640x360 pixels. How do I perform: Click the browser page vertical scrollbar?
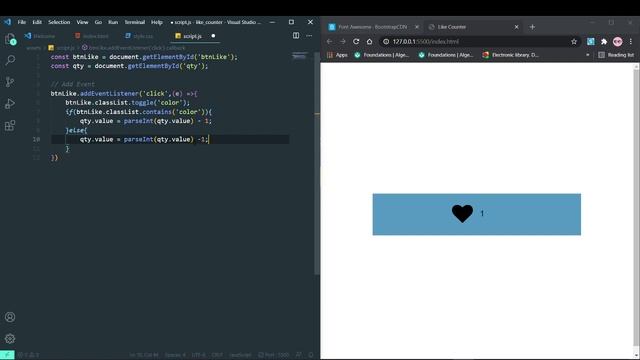[x=636, y=208]
